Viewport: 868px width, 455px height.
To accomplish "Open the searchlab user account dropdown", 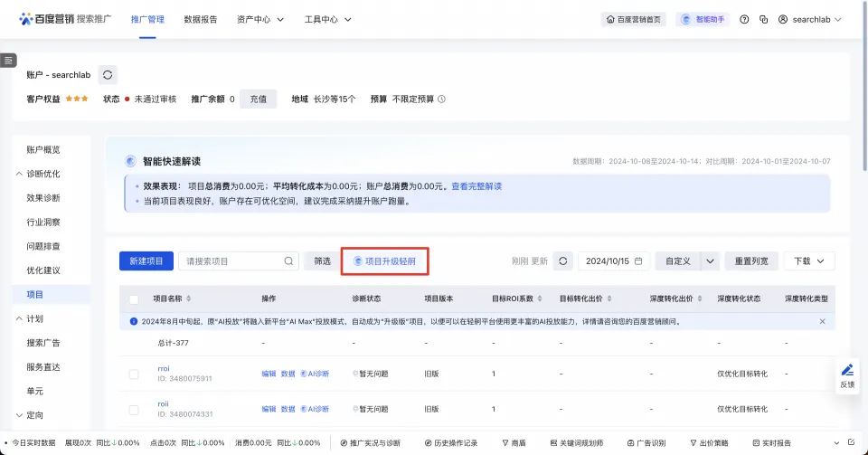I will coord(810,19).
